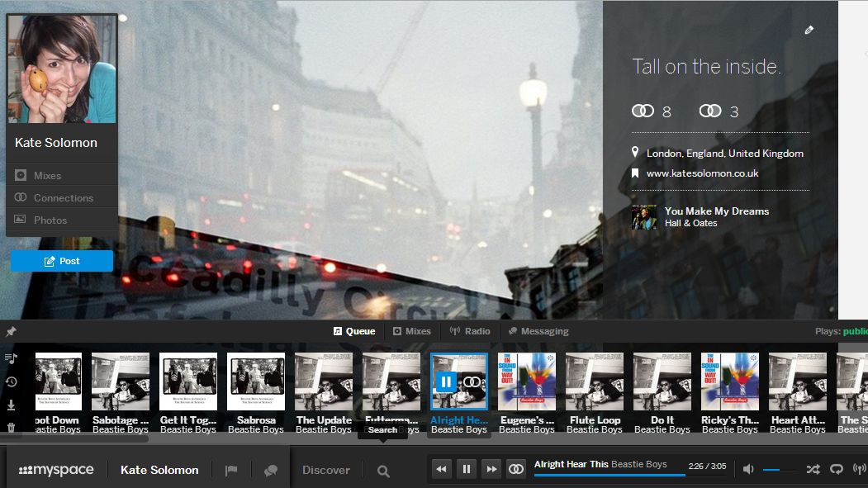
Task: Open listening history via clock icon
Action: pyautogui.click(x=11, y=381)
